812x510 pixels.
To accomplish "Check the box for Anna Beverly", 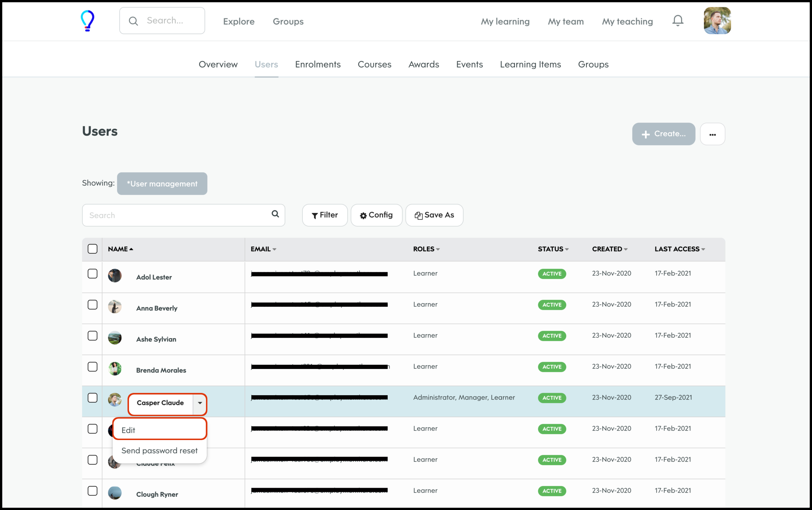I will click(92, 305).
